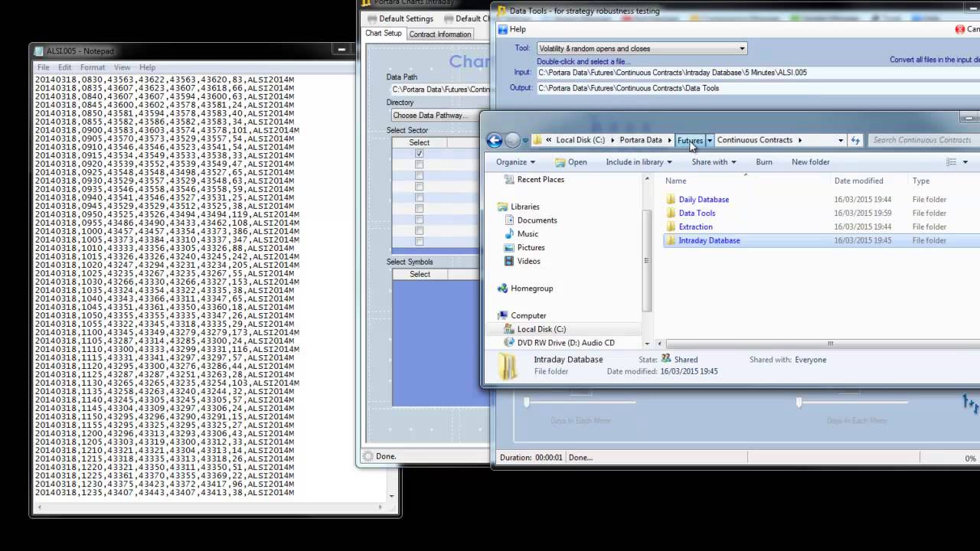The width and height of the screenshot is (980, 551).
Task: Enable the eighth Select Sector checkbox
Action: click(419, 230)
